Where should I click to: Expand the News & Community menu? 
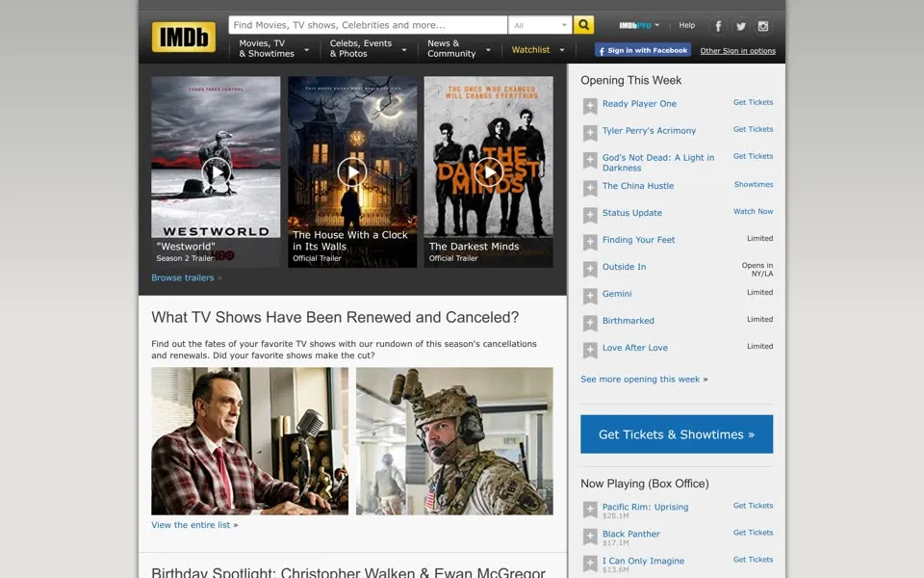coord(458,48)
